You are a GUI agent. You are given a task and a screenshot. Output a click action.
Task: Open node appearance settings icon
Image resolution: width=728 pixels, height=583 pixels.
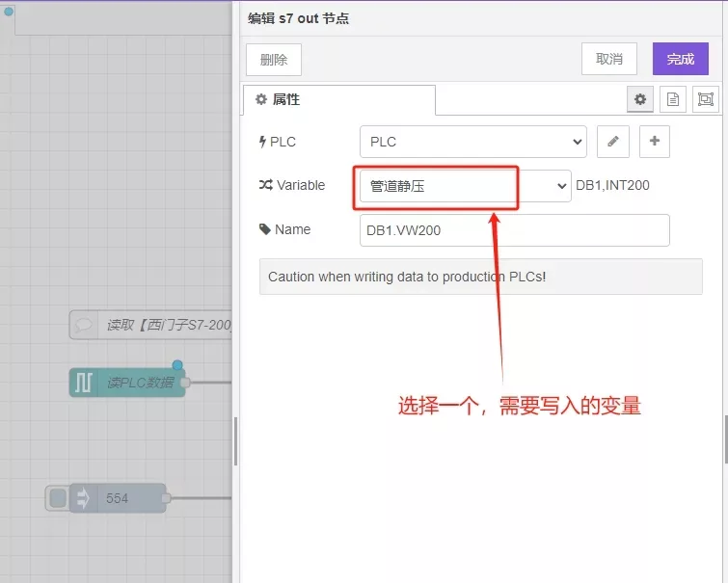click(x=705, y=99)
